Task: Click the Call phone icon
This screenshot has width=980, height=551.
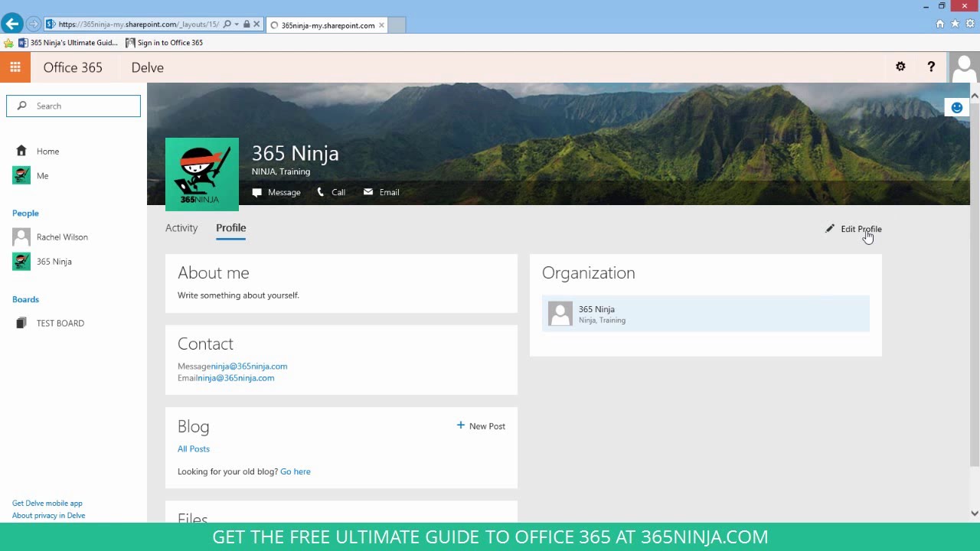Action: pos(321,192)
